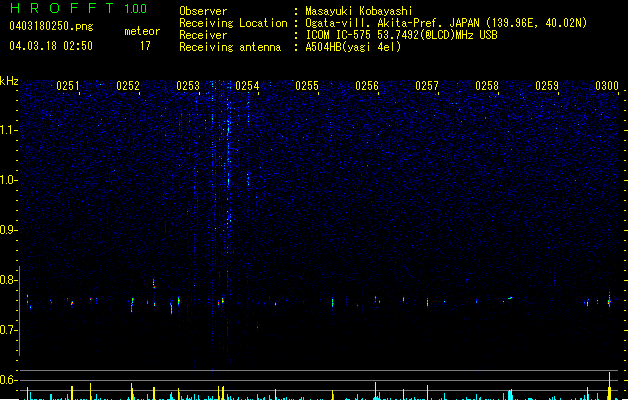Click observer name Masayuki Kobayashi
629x400 pixels.
click(x=359, y=11)
